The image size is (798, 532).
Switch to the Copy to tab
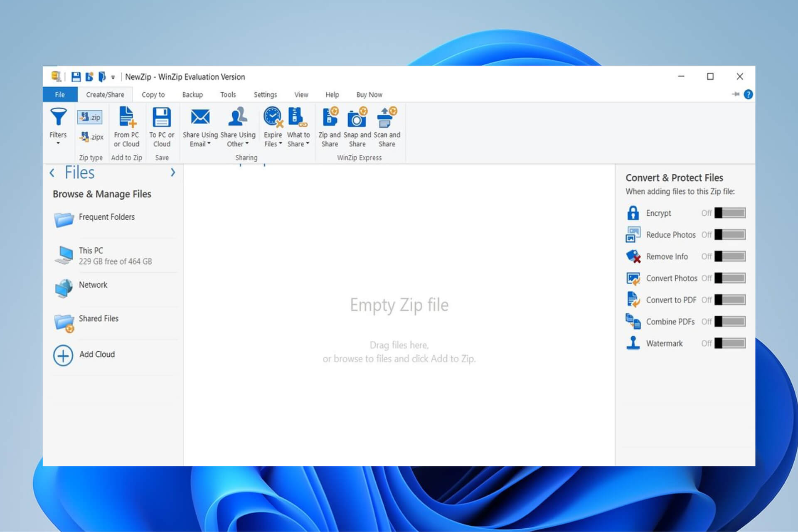153,95
